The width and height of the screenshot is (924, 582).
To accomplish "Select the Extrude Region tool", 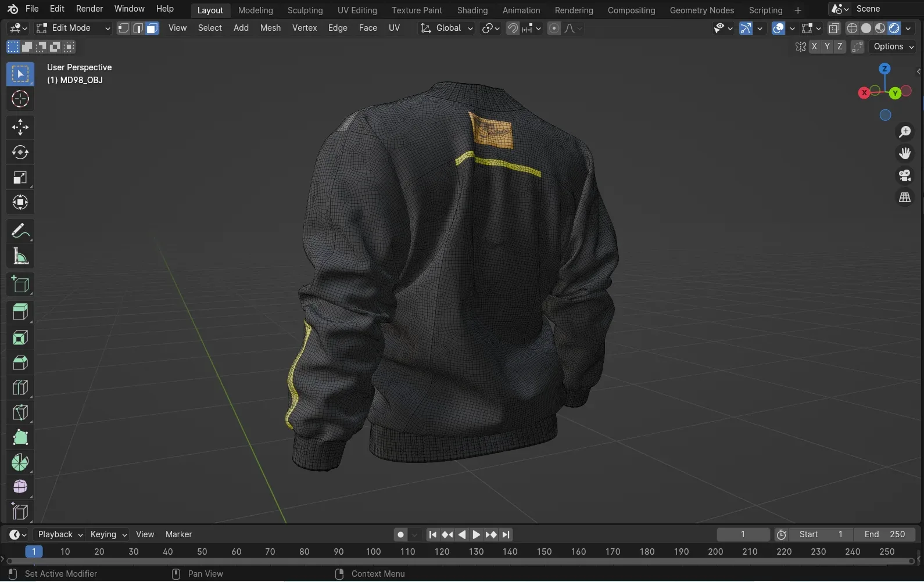I will [x=20, y=312].
